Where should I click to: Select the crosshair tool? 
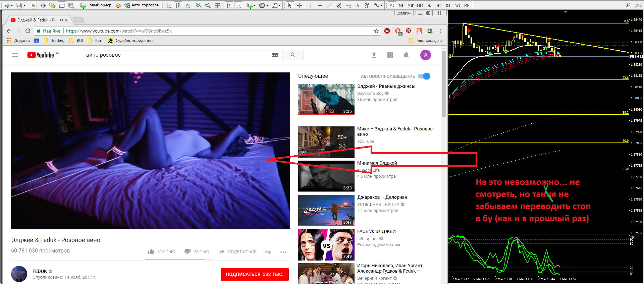click(299, 5)
